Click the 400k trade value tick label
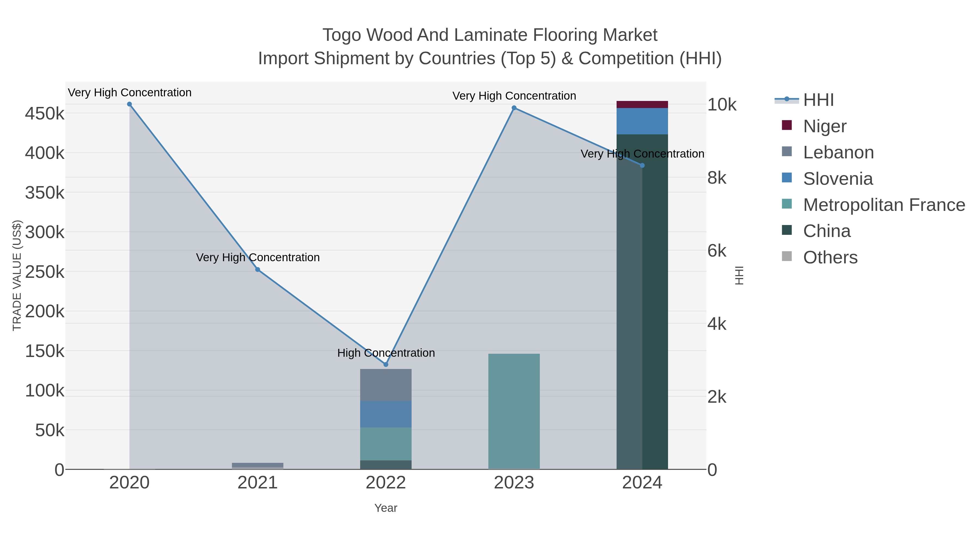 click(45, 153)
